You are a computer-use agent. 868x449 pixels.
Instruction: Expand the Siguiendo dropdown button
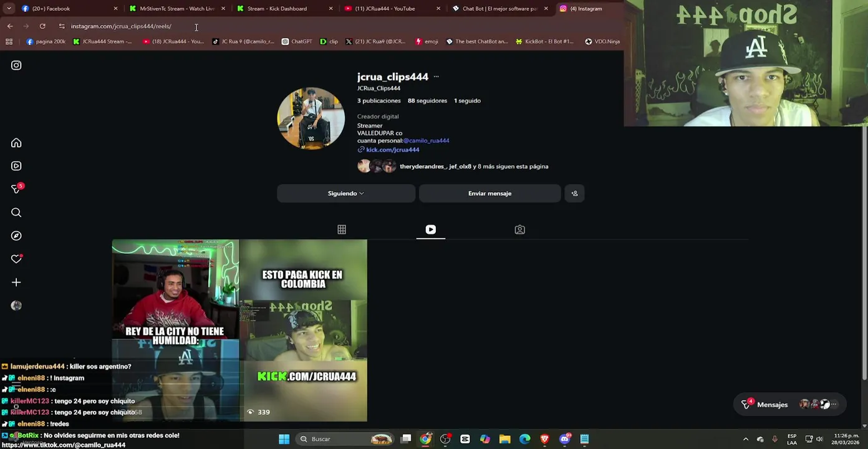coord(346,193)
